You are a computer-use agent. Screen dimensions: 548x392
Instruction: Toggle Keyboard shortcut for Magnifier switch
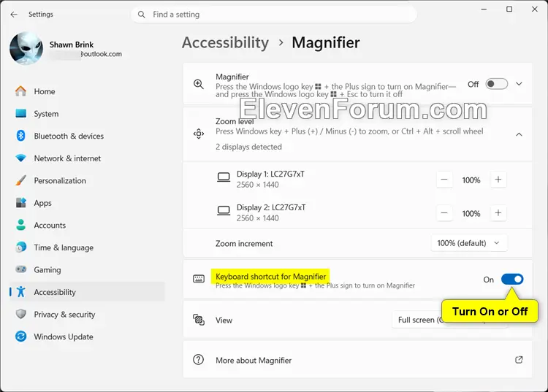tap(512, 280)
